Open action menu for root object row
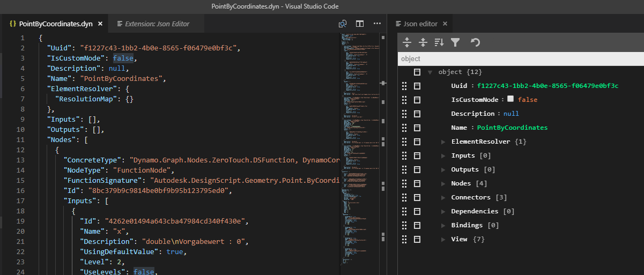 [x=417, y=72]
